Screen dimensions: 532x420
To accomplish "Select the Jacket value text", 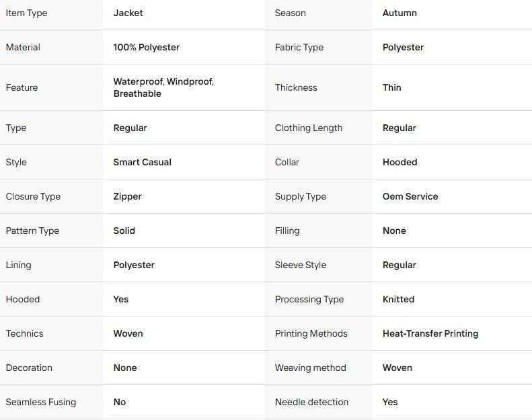I will (x=128, y=13).
